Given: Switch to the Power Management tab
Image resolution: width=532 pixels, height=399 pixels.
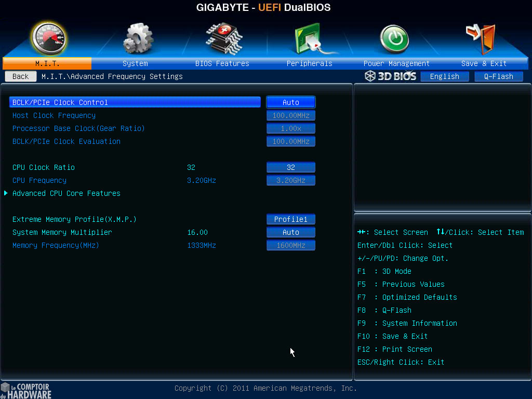Looking at the screenshot, I should pyautogui.click(x=396, y=63).
